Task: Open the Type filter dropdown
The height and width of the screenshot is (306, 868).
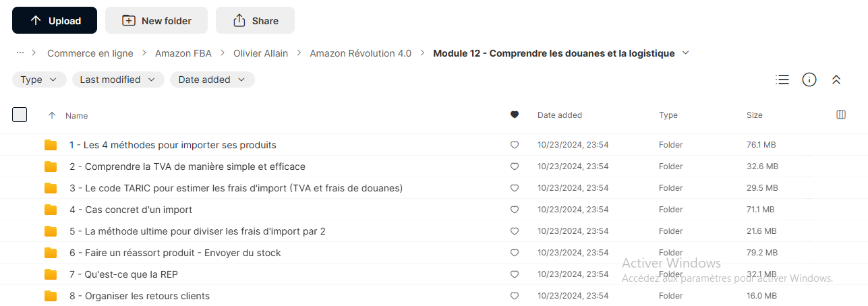Action: [39, 80]
